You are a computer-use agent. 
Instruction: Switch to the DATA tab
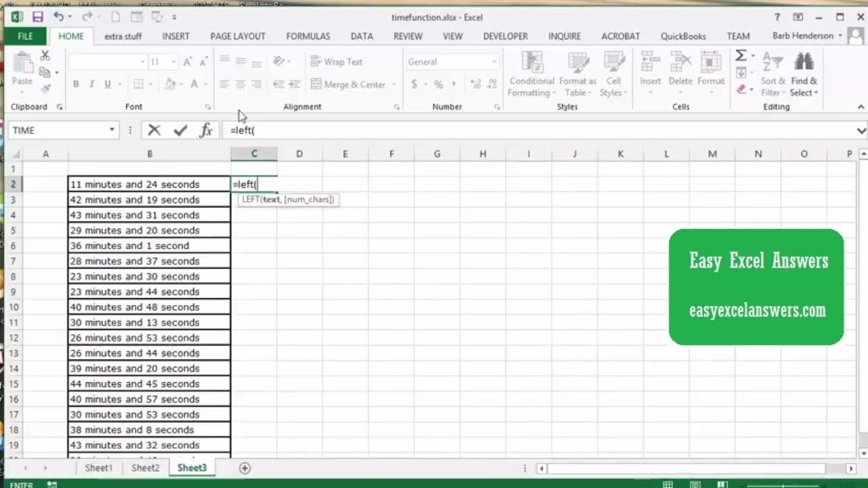[x=361, y=36]
